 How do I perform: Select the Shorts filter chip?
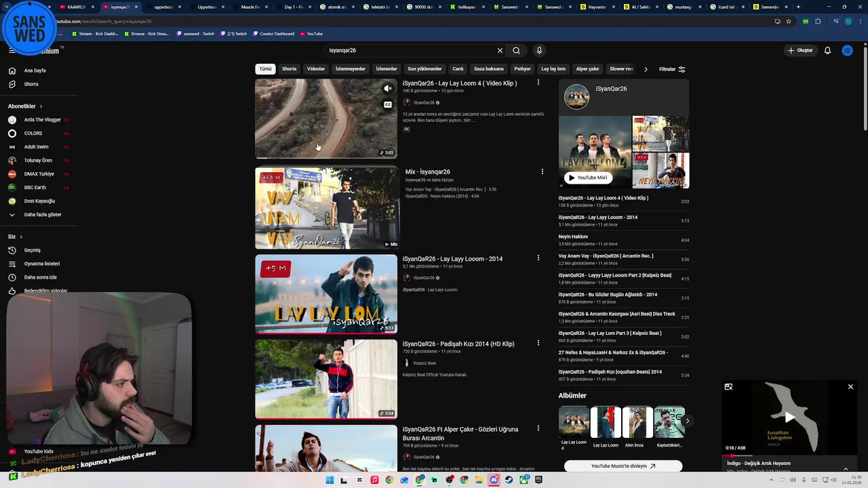290,69
